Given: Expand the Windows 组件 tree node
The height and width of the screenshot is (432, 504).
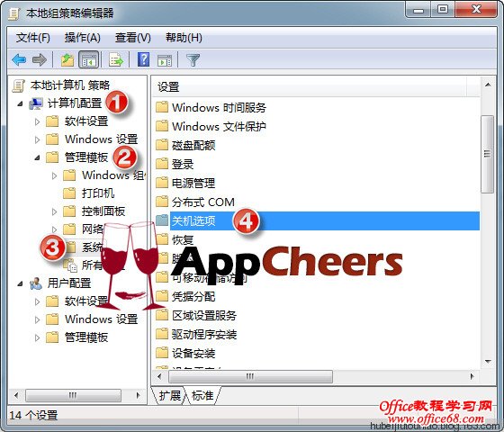Looking at the screenshot, I should [54, 175].
